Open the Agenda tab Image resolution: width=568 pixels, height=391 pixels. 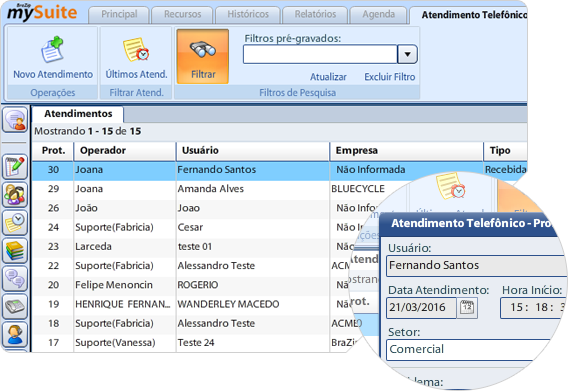(379, 14)
